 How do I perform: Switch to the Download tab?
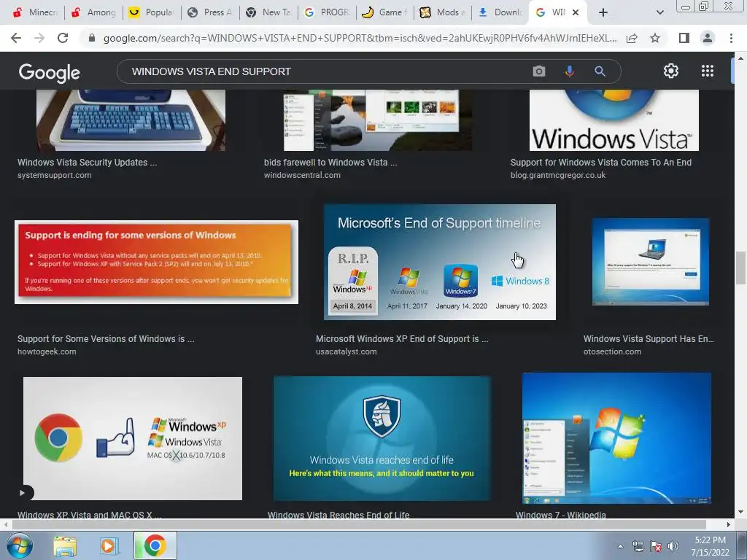coord(500,12)
